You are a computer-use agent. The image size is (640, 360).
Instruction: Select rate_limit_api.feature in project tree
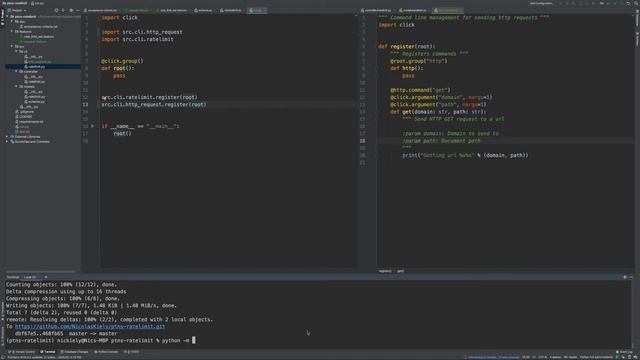click(38, 36)
